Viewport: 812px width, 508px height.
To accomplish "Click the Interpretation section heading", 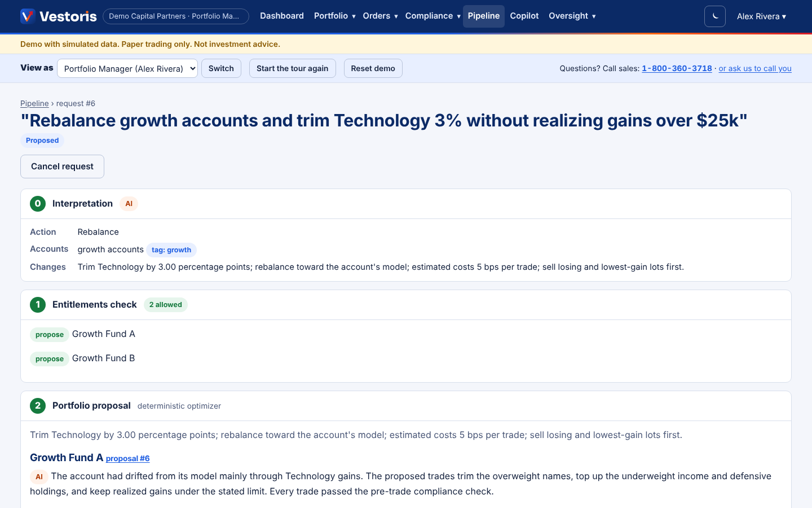I will coord(82,204).
